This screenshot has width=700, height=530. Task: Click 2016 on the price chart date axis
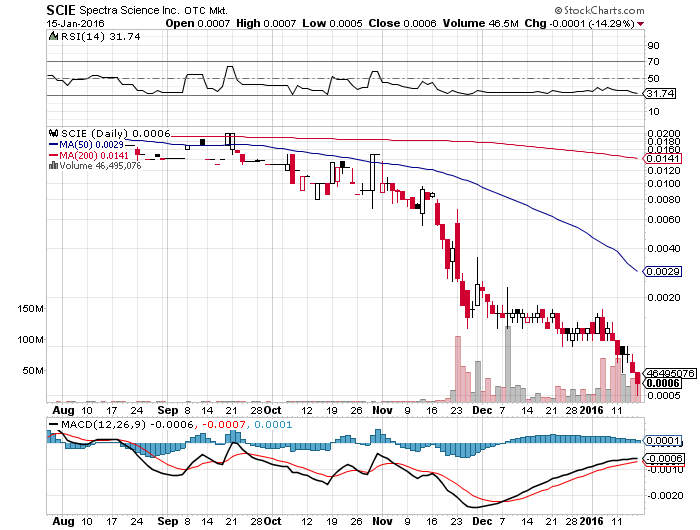click(x=591, y=410)
